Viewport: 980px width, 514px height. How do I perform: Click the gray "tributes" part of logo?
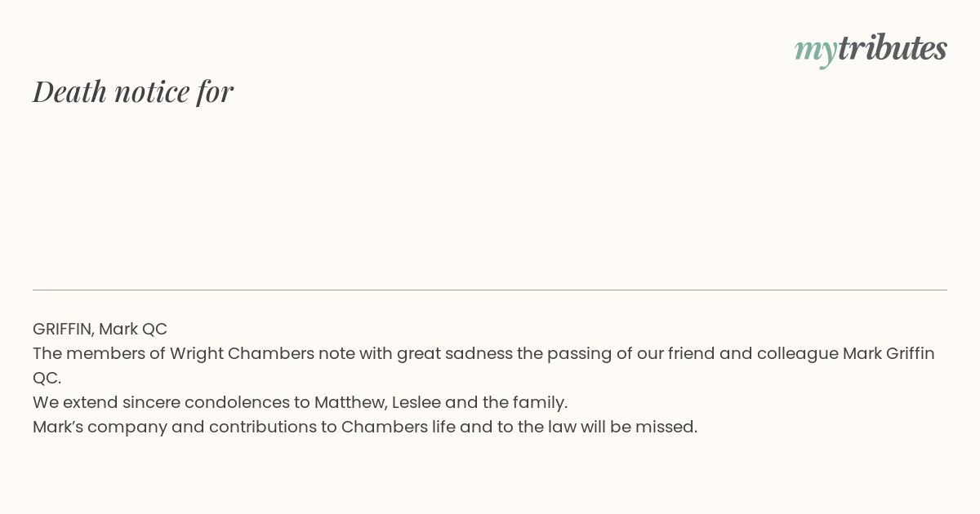click(893, 47)
